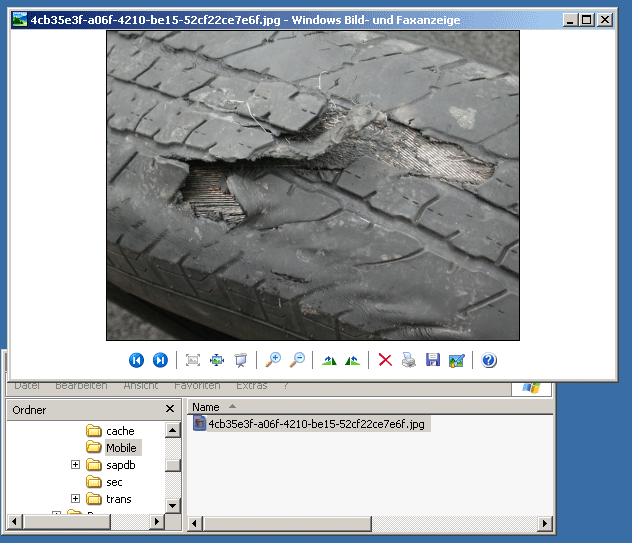Sort files by the Name column header
Screen dimensions: 632x543
tap(206, 407)
